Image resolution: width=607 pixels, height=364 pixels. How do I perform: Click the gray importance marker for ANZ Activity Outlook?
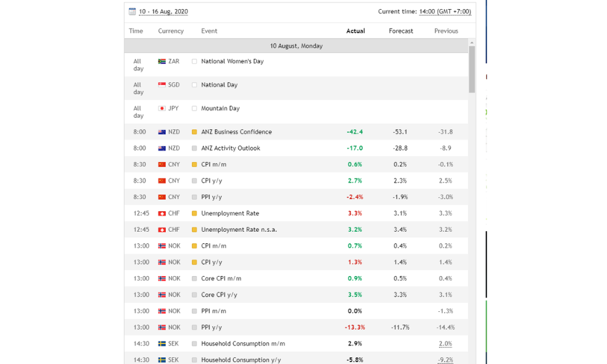pyautogui.click(x=194, y=149)
